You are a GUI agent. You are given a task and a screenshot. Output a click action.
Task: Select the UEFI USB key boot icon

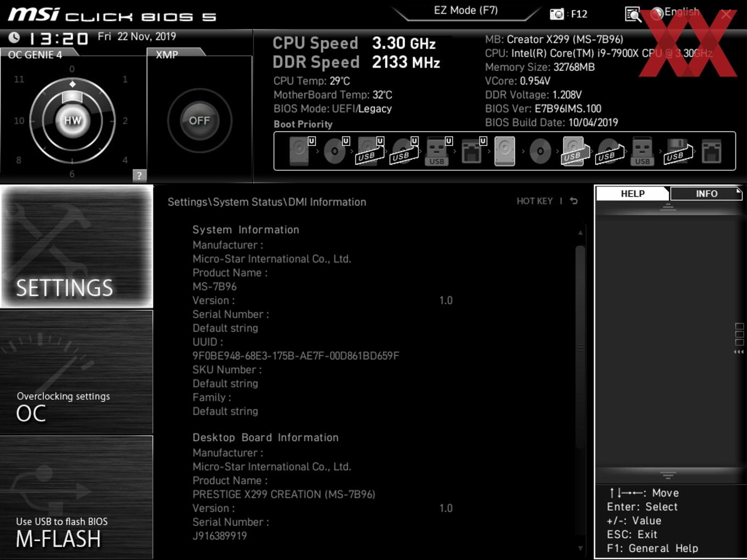[x=438, y=151]
